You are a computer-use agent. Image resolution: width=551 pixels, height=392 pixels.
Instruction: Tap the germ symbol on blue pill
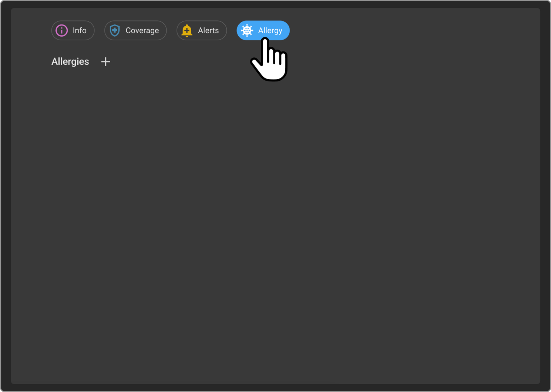247,30
